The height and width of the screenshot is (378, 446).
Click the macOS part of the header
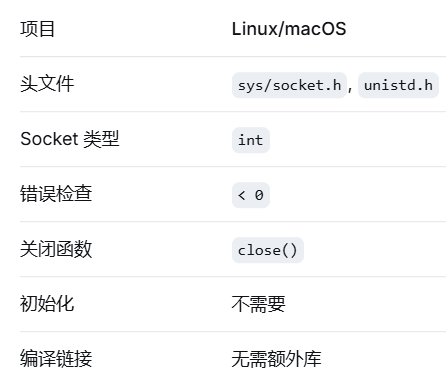(315, 29)
